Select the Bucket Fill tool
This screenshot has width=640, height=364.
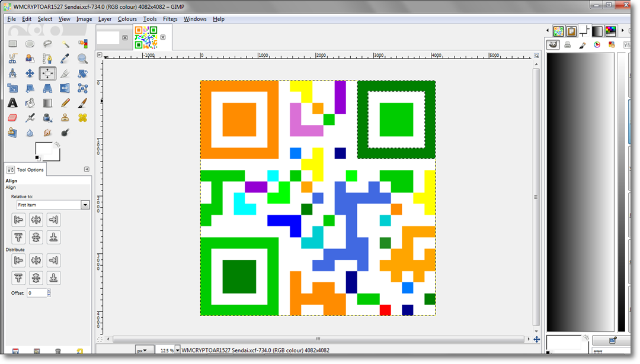pos(30,103)
